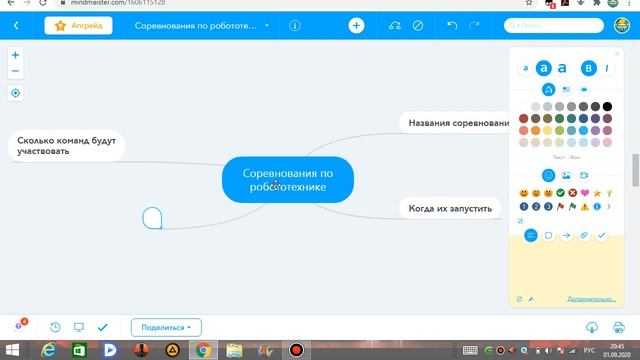The image size is (640, 360).
Task: Select the empty new topic node
Action: tap(152, 218)
